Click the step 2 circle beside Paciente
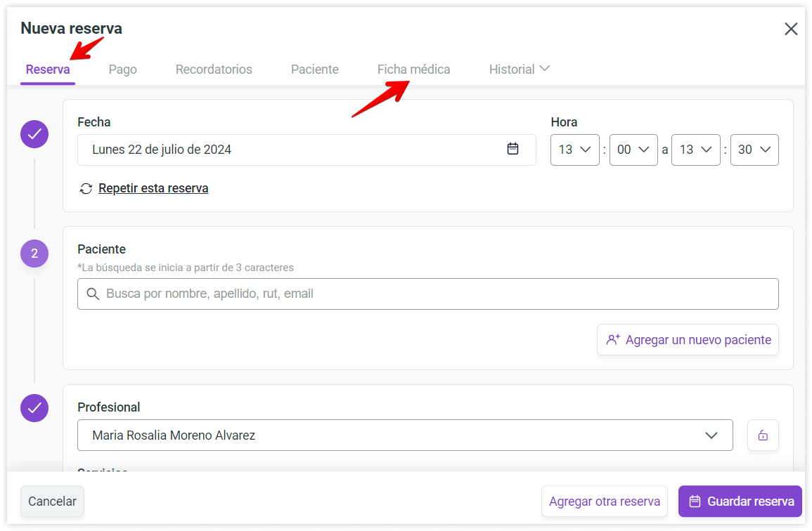 [x=34, y=254]
